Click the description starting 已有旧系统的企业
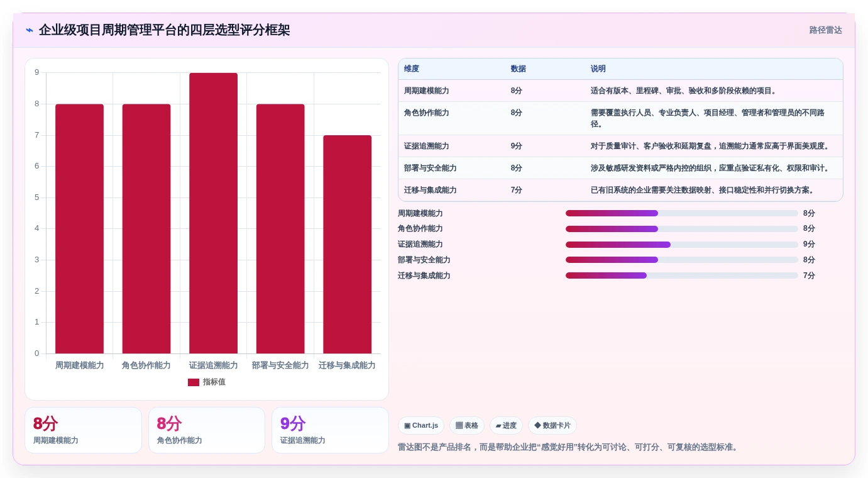868x478 pixels. coord(705,190)
